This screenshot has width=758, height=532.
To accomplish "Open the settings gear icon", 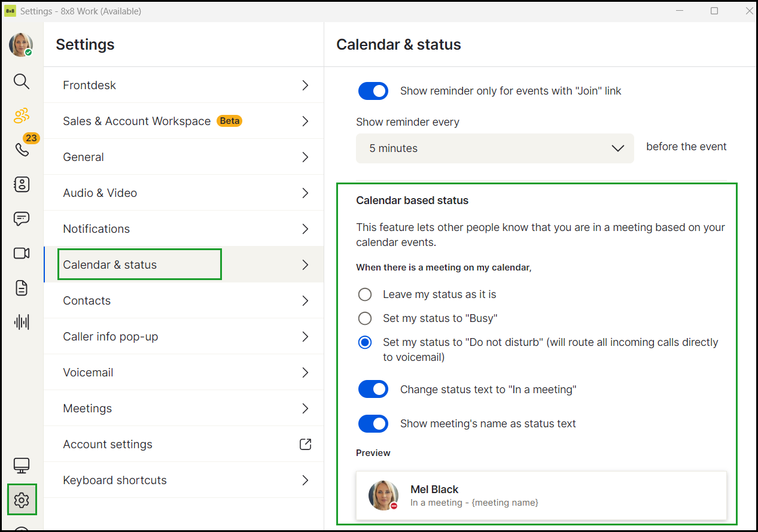I will point(22,500).
